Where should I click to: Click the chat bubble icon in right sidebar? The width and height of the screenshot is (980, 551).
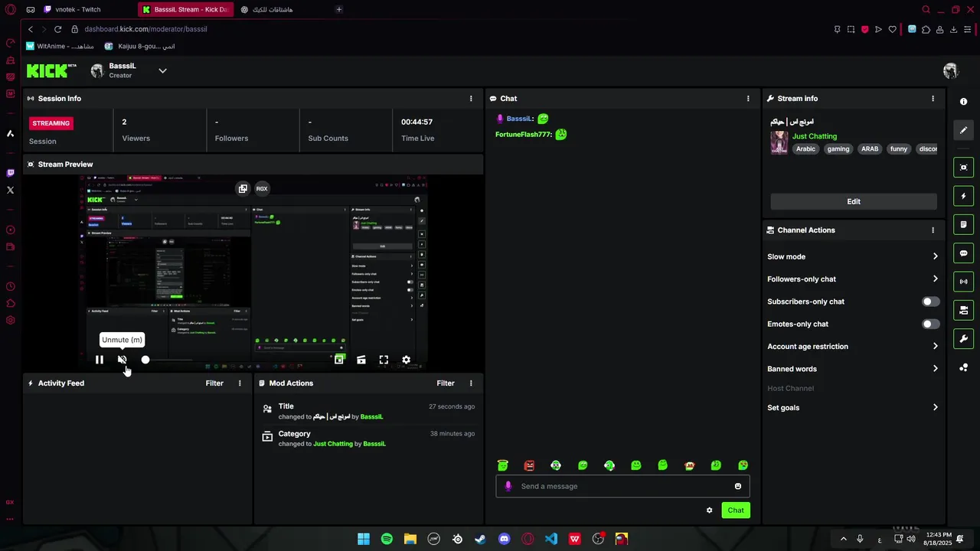click(964, 253)
